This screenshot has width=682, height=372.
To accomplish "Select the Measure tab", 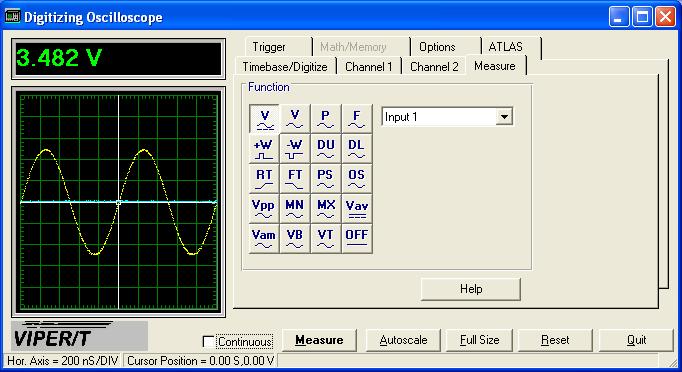I will coord(495,66).
